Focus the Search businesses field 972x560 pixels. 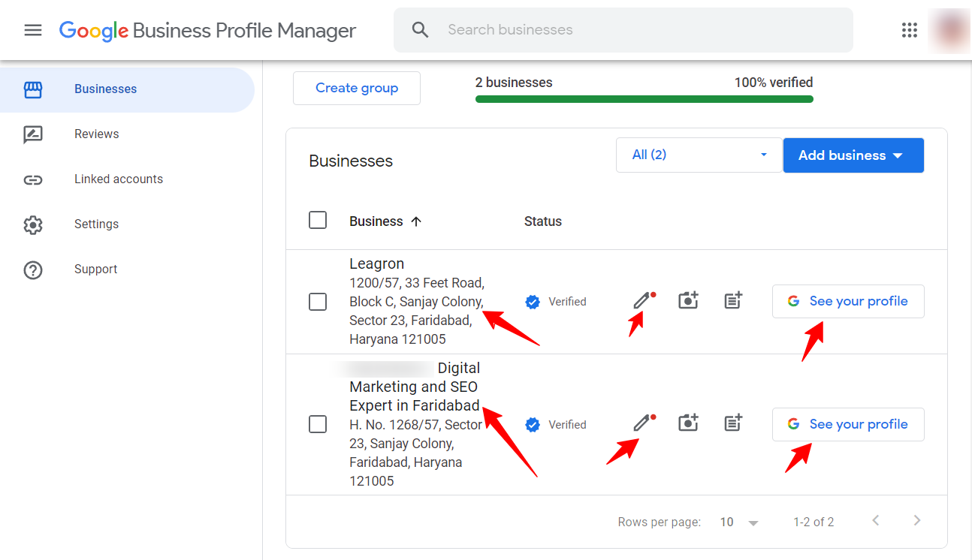(623, 30)
